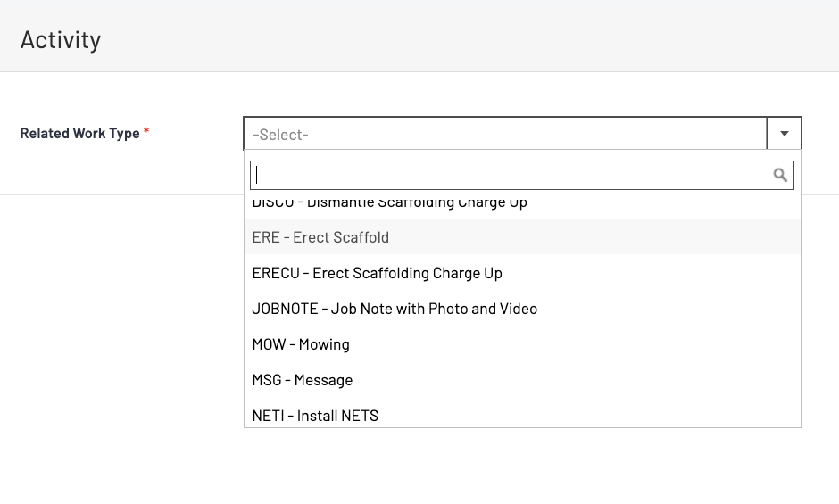Click the highlighted Erect Scaffold row text
Image resolution: width=839 pixels, height=504 pixels.
(341, 237)
